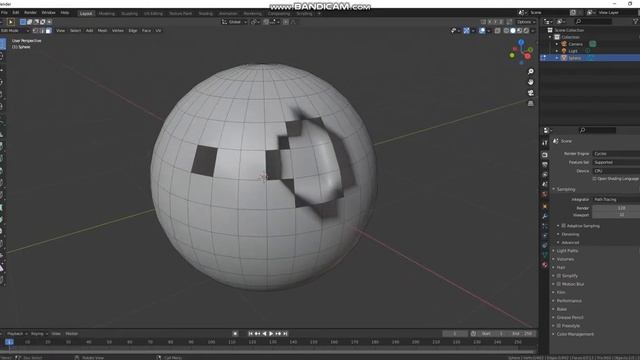Open the Material properties tab icon

pos(545,265)
